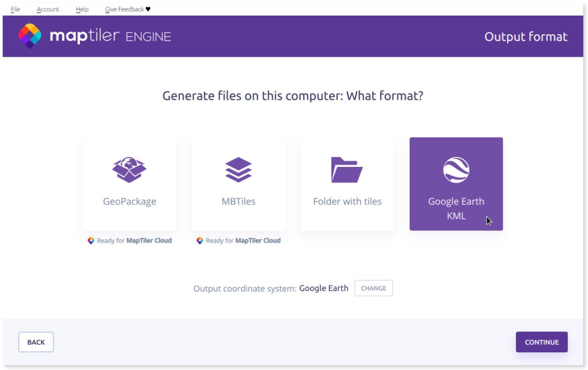Select the Google Earth globe icon
Viewport: 588px width, 370px height.
(x=456, y=170)
